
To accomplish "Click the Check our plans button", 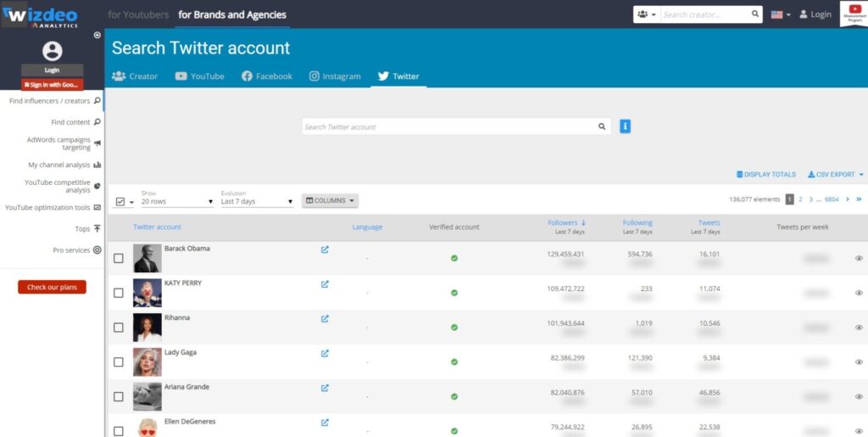I will coord(52,287).
